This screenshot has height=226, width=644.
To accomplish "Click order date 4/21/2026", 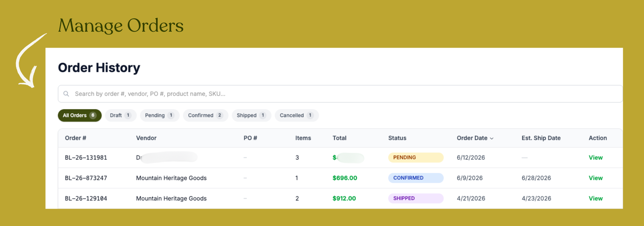I will click(x=471, y=198).
